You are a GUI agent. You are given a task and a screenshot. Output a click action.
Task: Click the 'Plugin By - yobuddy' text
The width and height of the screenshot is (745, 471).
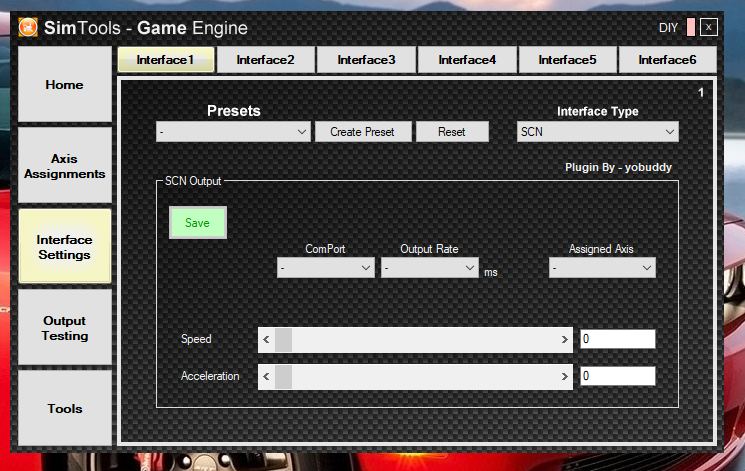618,167
